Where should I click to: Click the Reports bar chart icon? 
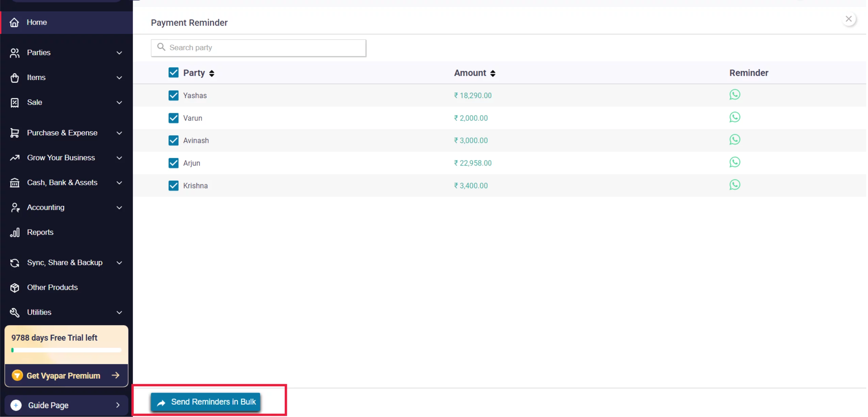pyautogui.click(x=15, y=233)
